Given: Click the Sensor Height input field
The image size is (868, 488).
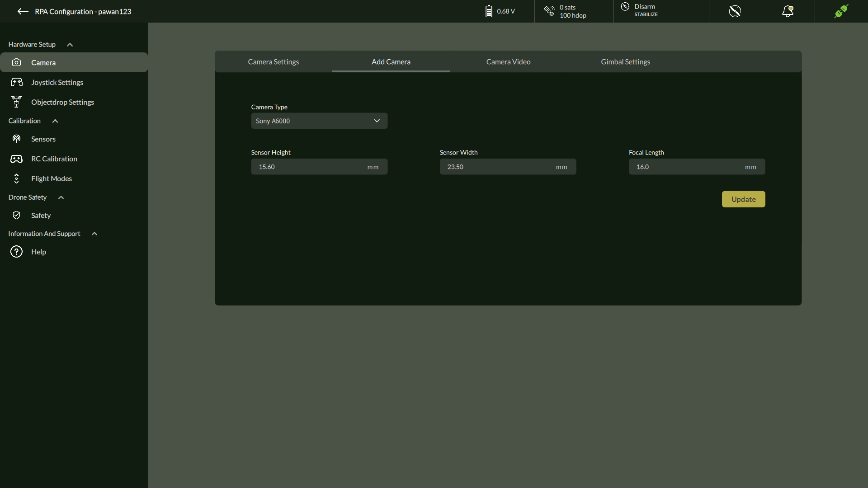Looking at the screenshot, I should [x=319, y=167].
